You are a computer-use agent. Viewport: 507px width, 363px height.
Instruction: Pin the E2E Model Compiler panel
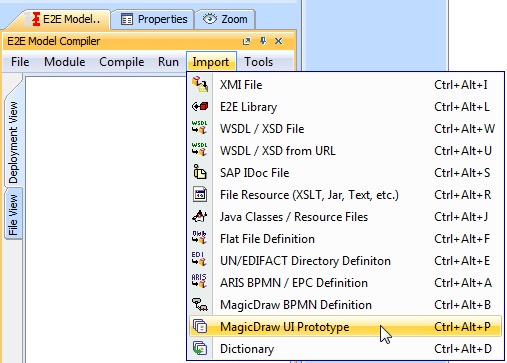click(263, 41)
